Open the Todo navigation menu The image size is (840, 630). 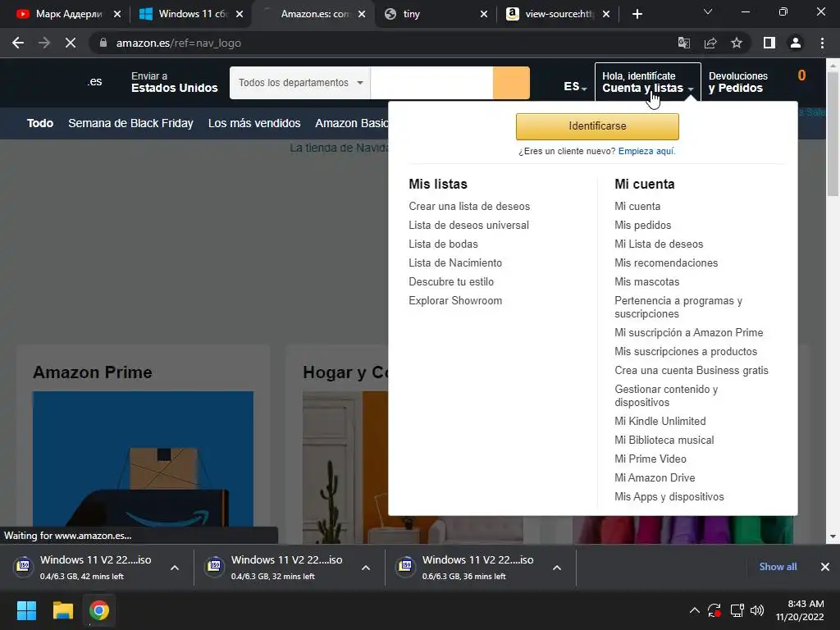40,123
